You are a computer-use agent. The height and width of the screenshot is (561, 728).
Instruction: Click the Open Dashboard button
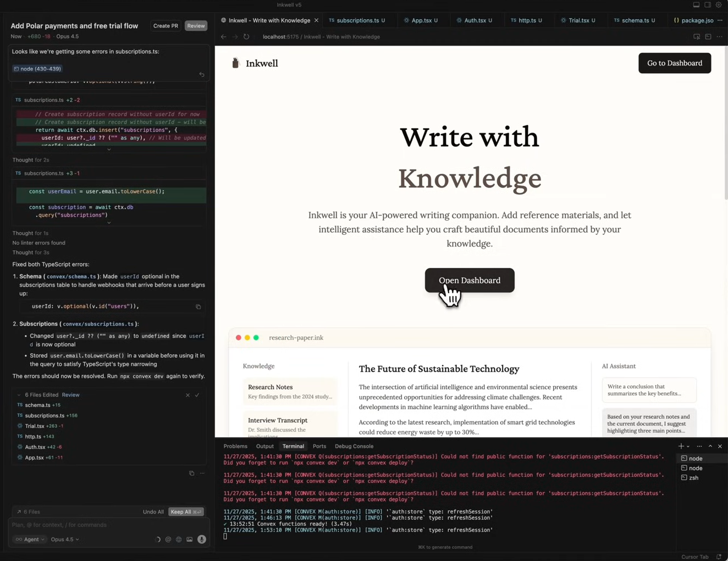coord(470,280)
